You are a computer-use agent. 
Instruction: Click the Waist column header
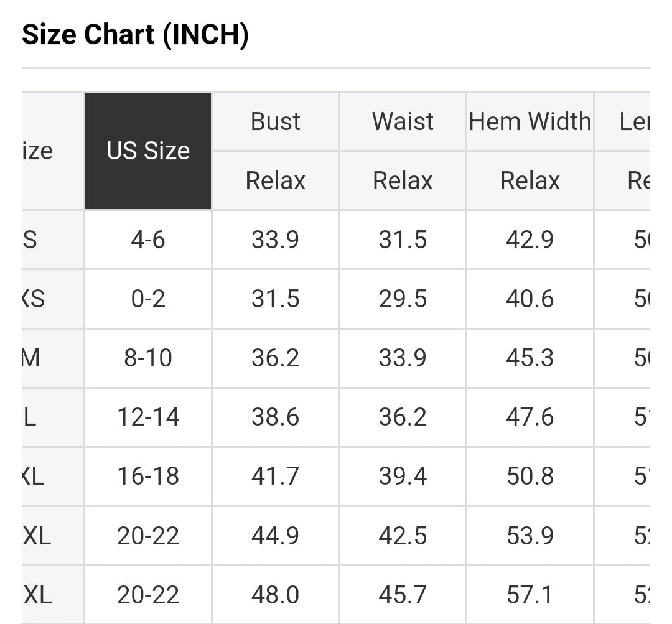pyautogui.click(x=403, y=121)
